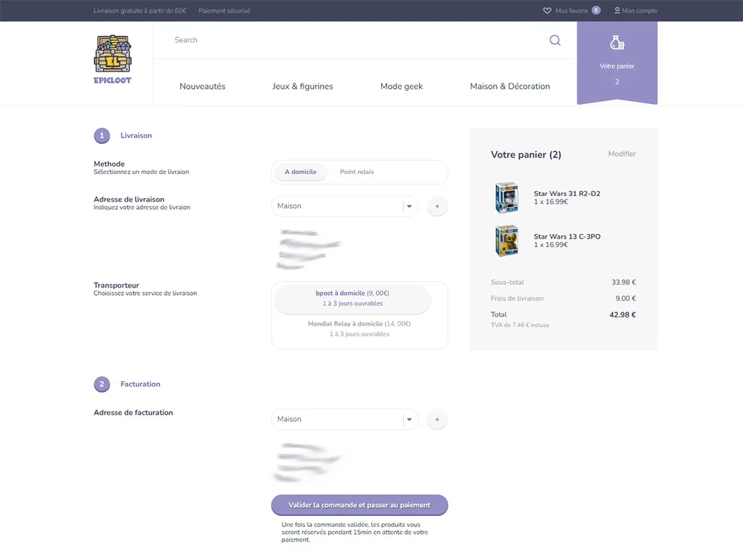
Task: Open the Jeux & figurines menu
Action: tap(302, 86)
